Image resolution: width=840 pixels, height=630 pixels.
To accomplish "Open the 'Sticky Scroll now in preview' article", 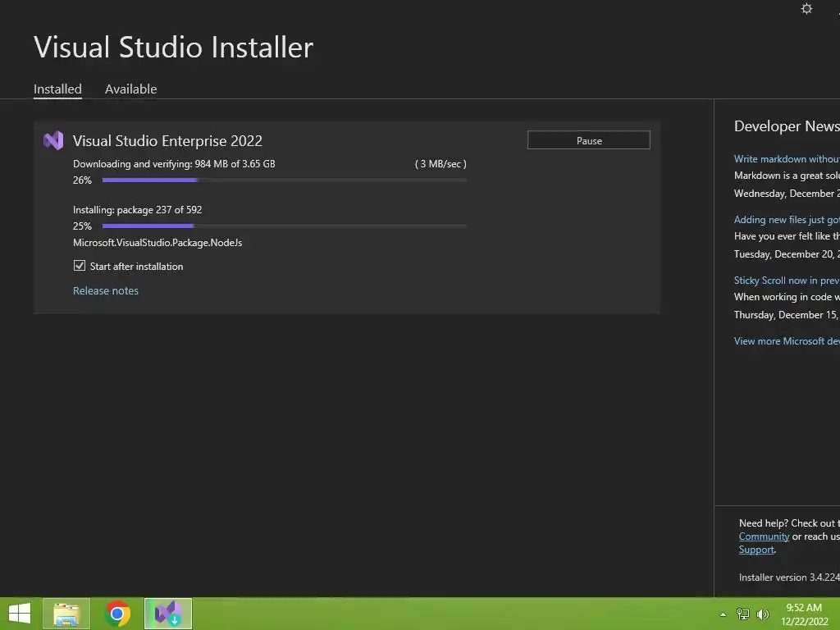I will (787, 281).
